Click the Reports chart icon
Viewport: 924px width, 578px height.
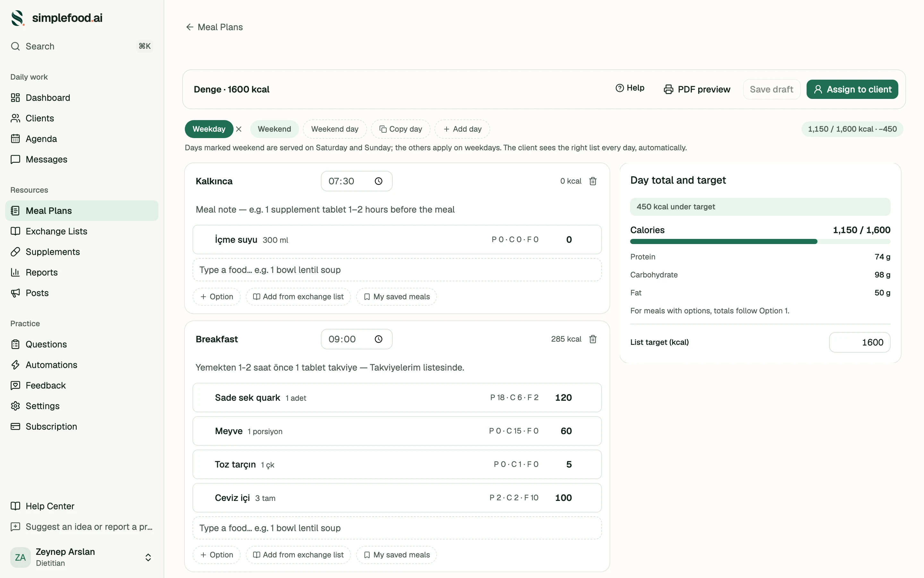click(x=15, y=273)
